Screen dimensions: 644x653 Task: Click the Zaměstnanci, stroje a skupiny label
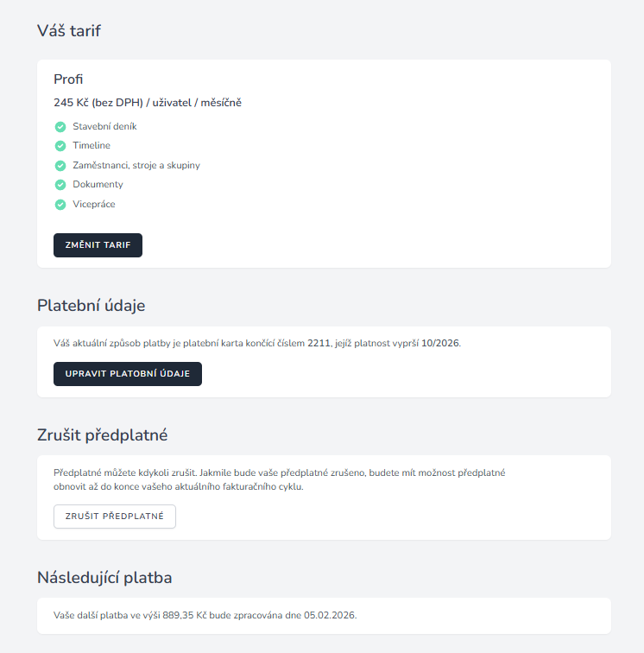coord(136,165)
